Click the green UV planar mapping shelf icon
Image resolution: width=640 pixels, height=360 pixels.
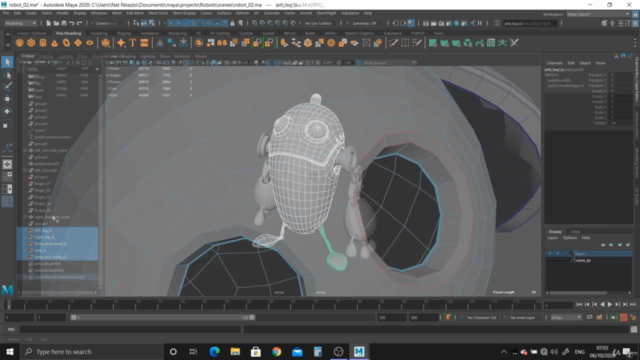pyautogui.click(x=433, y=43)
